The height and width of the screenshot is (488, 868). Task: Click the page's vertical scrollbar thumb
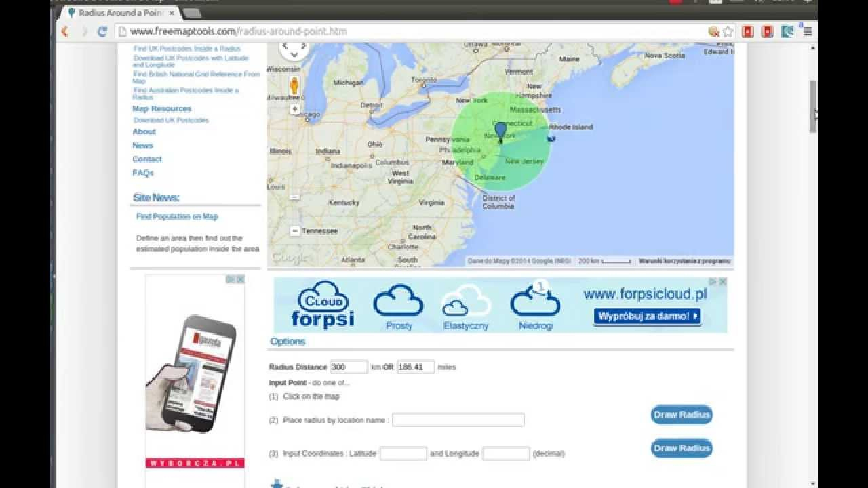(x=813, y=106)
